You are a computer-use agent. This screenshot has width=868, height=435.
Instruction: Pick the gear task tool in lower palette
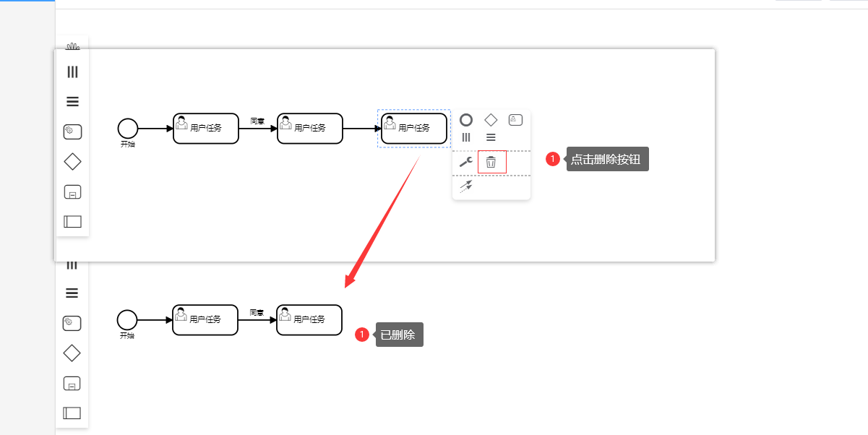point(72,323)
